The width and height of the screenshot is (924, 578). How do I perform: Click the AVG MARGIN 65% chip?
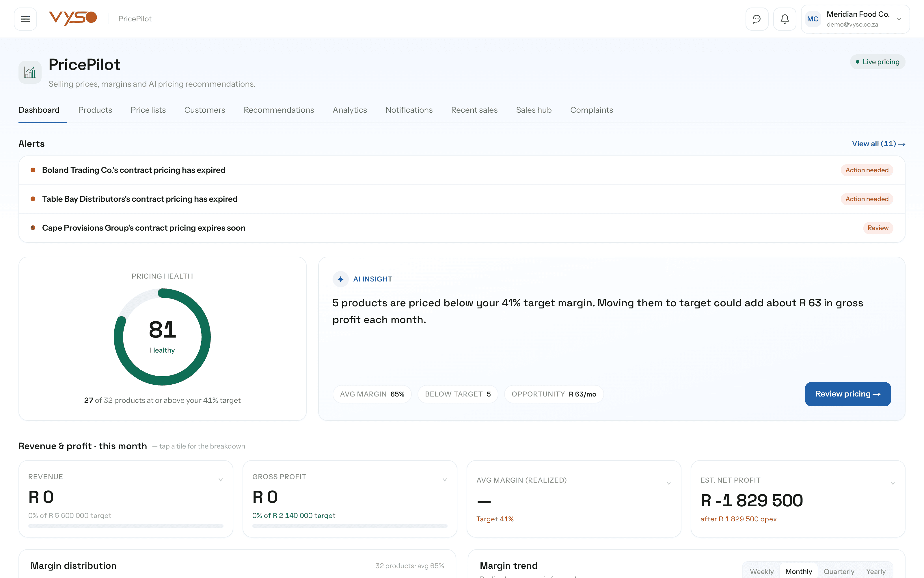[372, 394]
